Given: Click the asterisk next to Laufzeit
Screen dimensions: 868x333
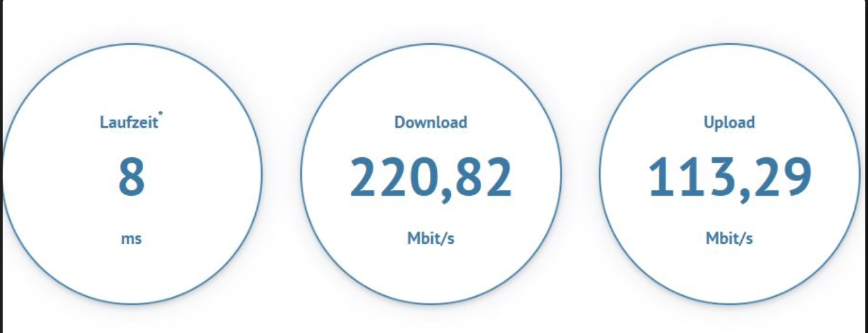Looking at the screenshot, I should (161, 113).
